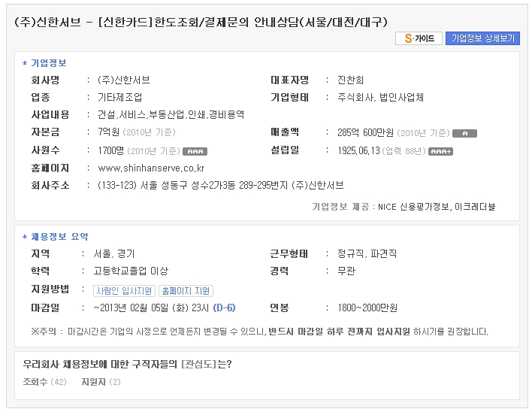The image size is (532, 409).
Task: Select company name value (주)신한서브
Action: [124, 80]
